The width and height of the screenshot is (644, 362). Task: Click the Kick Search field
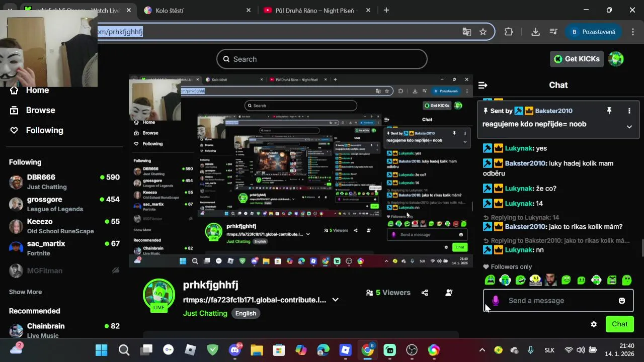click(x=322, y=59)
